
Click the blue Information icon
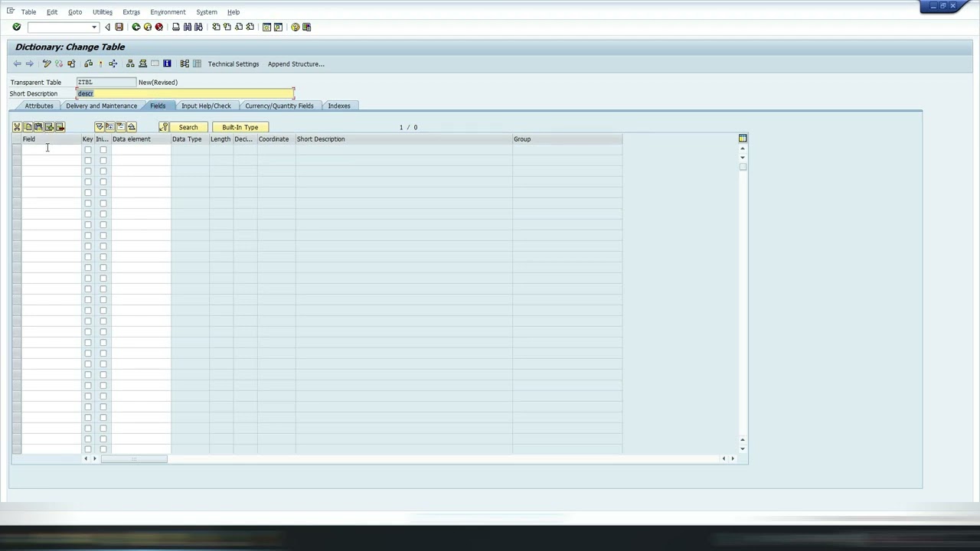coord(167,64)
